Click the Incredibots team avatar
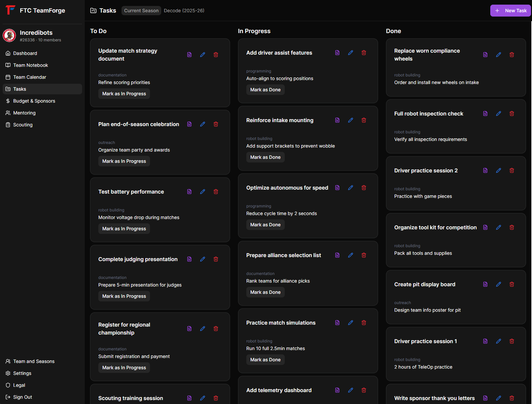532x404 pixels. pyautogui.click(x=9, y=35)
